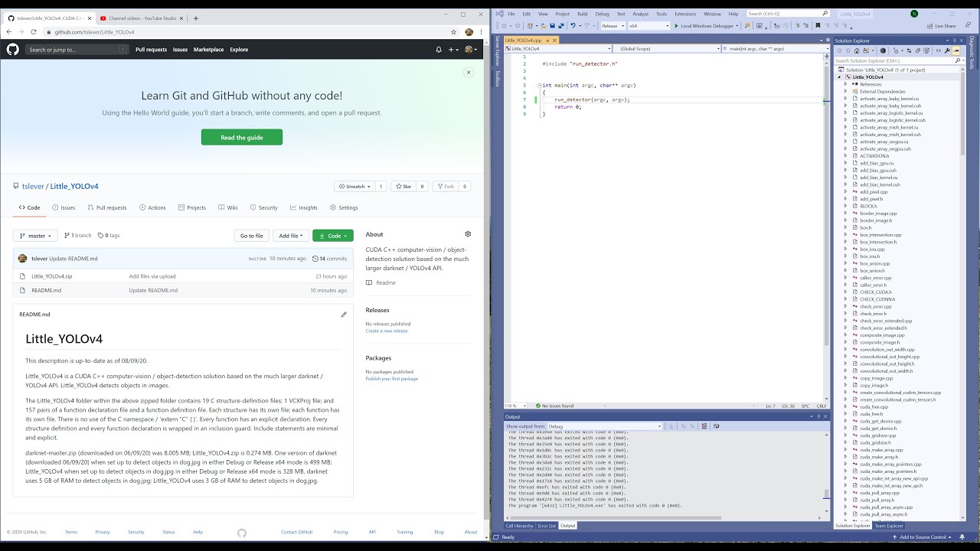This screenshot has width=980, height=551.
Task: Click Show All Files in Solution Explorer
Action: point(926,51)
